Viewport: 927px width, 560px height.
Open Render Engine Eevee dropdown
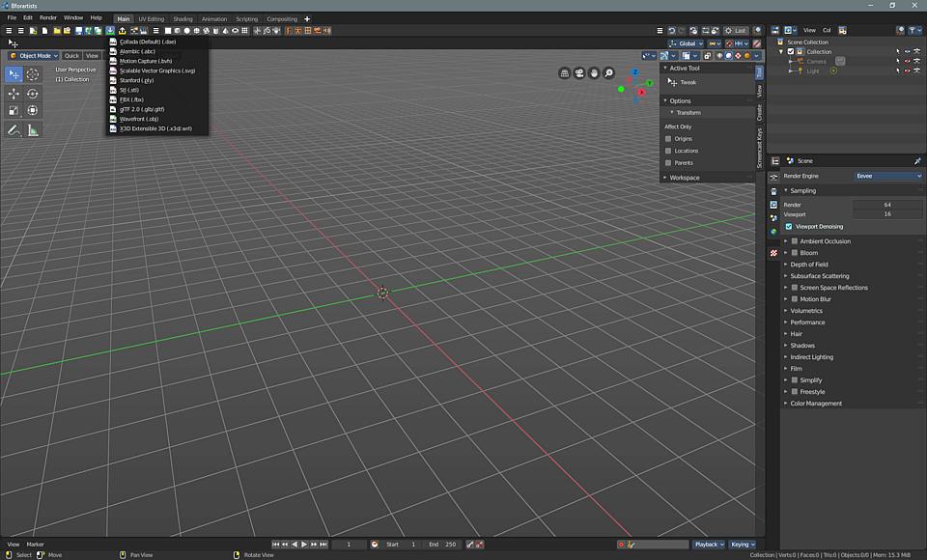(888, 176)
